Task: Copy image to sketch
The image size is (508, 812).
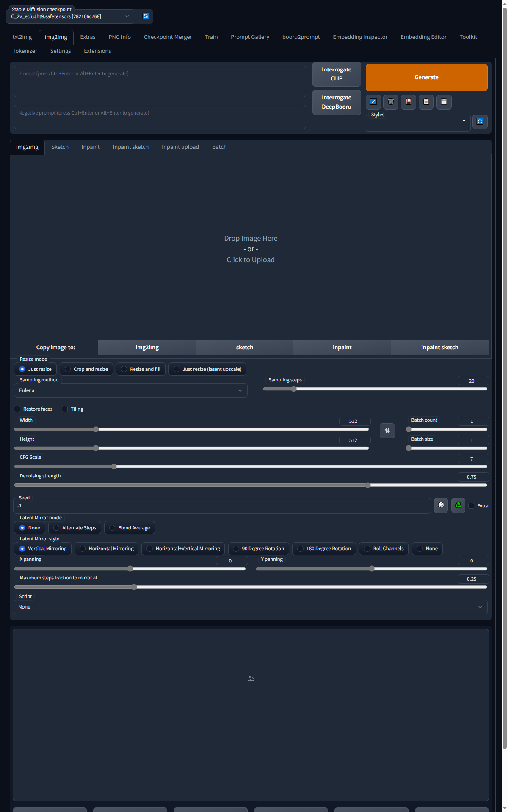Action: pyautogui.click(x=245, y=347)
